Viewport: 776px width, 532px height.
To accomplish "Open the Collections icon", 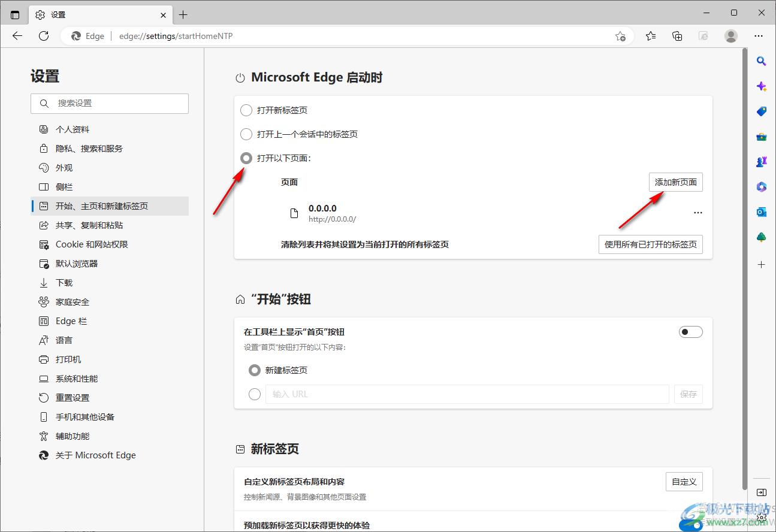I will tap(677, 36).
